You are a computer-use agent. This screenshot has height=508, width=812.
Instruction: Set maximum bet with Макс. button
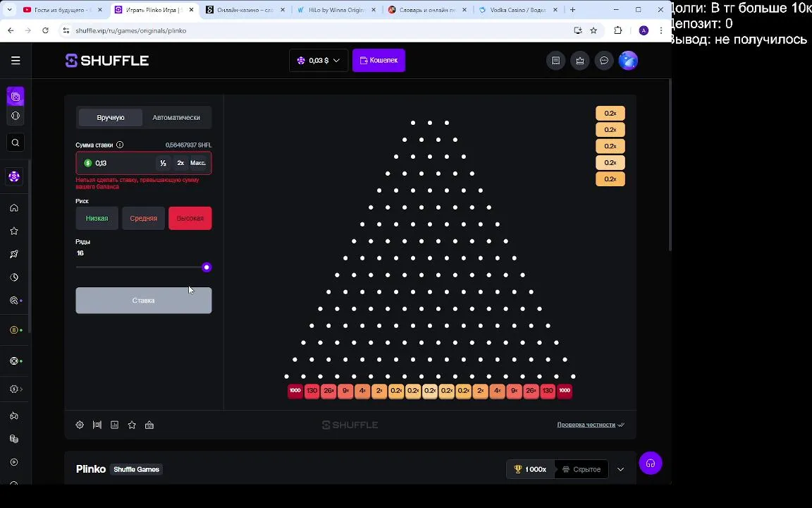[x=198, y=163]
